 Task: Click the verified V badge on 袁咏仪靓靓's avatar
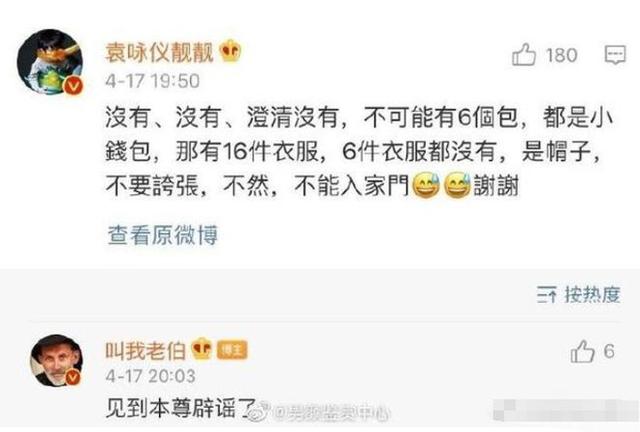[74, 86]
